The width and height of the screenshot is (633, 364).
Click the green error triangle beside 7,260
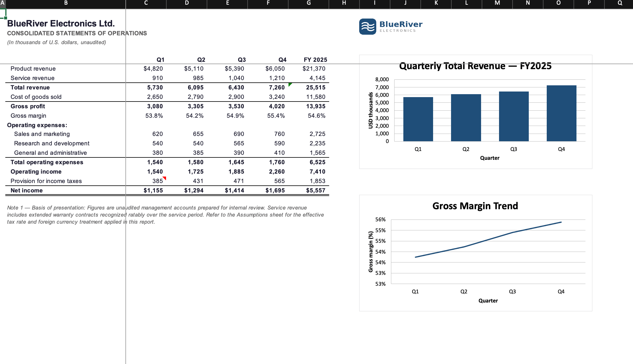pos(290,84)
